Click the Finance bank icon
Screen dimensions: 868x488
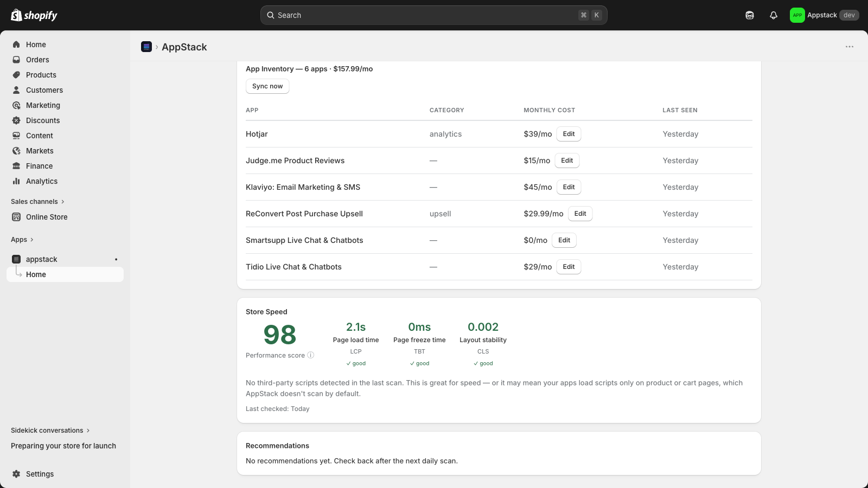[x=16, y=166]
